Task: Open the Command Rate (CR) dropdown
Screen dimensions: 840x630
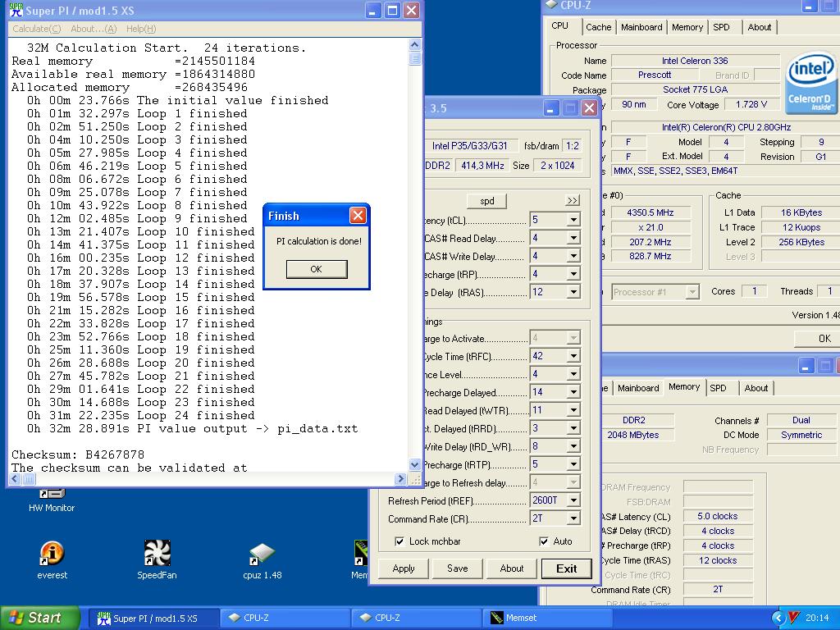Action: [x=573, y=518]
